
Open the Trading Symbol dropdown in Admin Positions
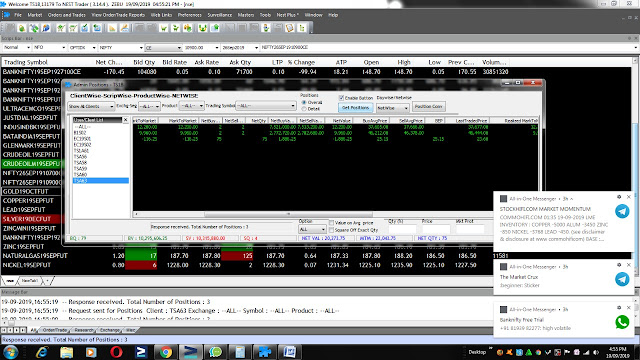pyautogui.click(x=266, y=106)
